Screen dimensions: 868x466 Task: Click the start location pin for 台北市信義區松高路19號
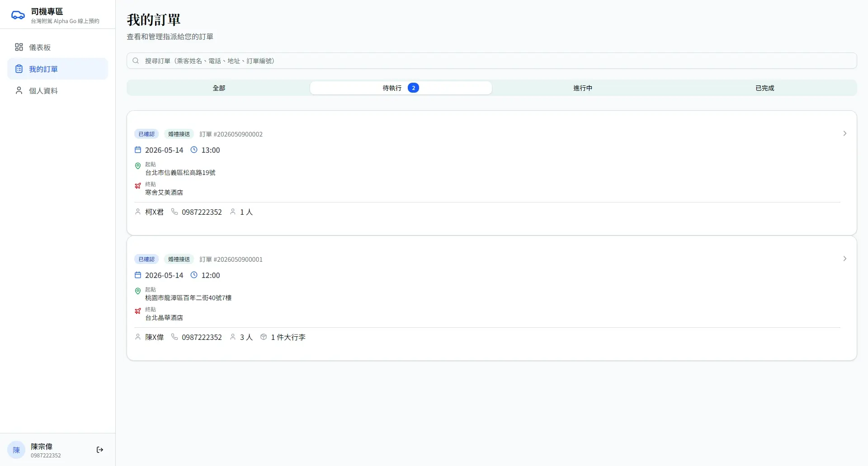tap(138, 166)
